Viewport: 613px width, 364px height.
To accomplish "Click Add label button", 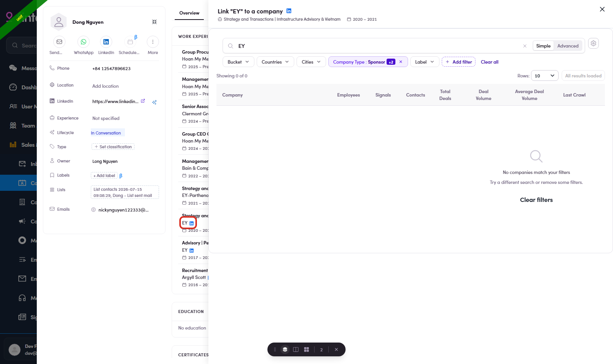I will pyautogui.click(x=104, y=175).
